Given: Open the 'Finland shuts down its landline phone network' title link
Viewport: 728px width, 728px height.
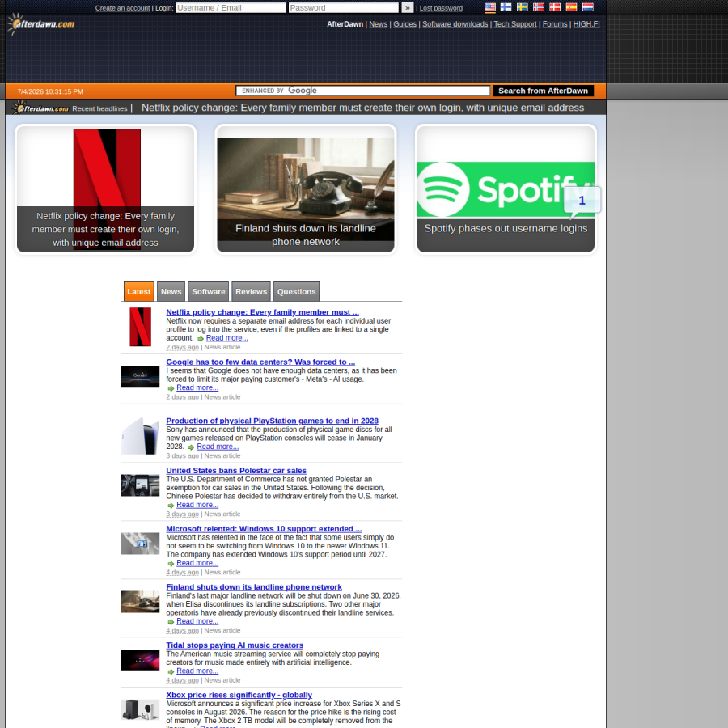Looking at the screenshot, I should [x=254, y=587].
